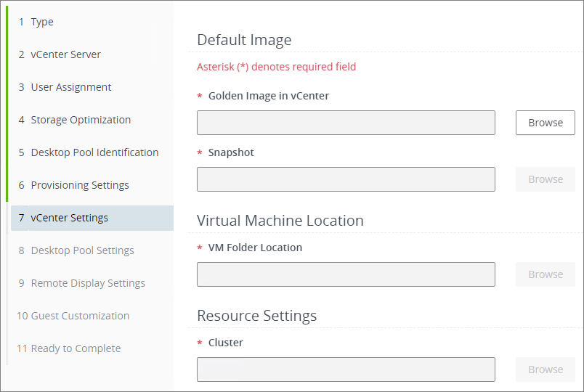
Task: Open the Desktop Pool Identification step
Action: tap(94, 152)
